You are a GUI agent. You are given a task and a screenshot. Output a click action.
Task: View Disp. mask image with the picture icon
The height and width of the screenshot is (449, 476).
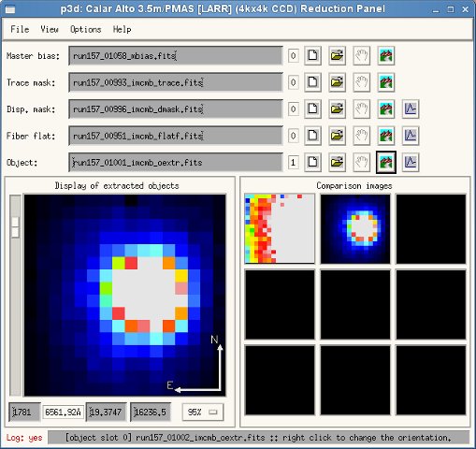click(386, 109)
